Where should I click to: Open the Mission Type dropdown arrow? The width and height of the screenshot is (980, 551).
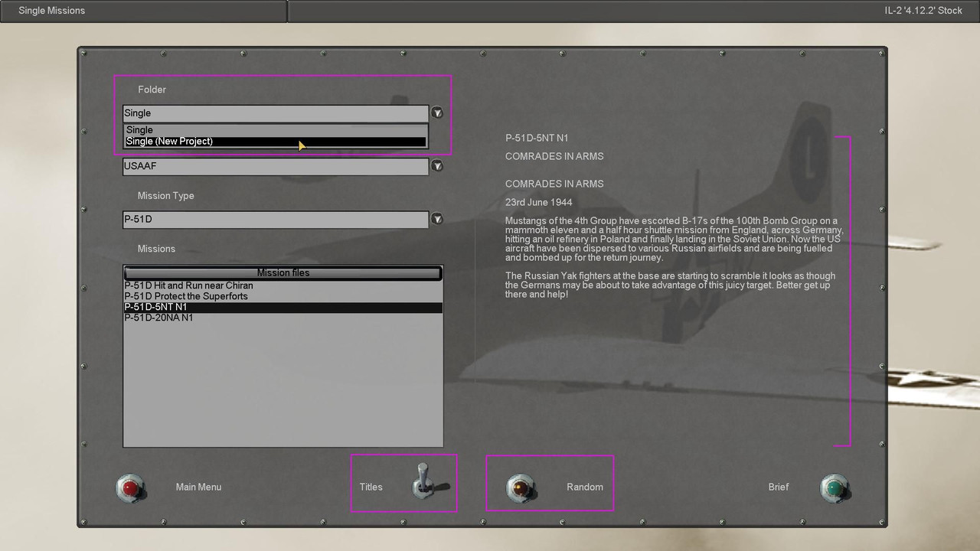(x=436, y=219)
